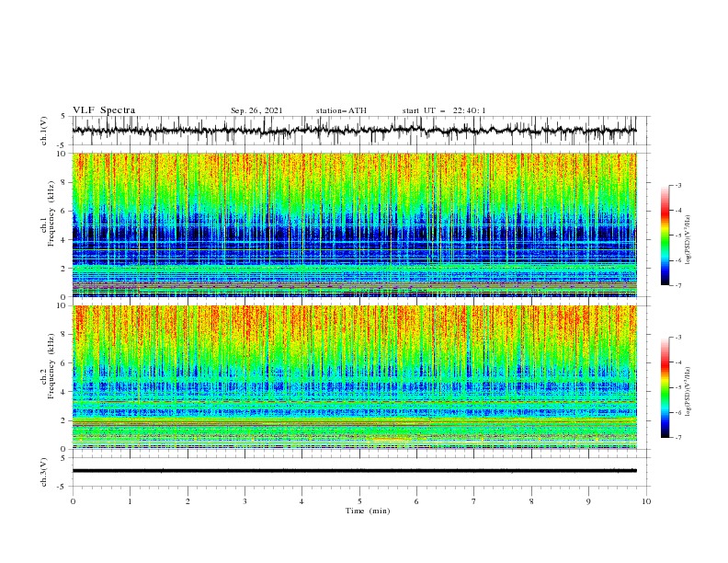The height and width of the screenshot is (563, 728).
Task: Click time axis tick label '5'
Action: [x=359, y=501]
